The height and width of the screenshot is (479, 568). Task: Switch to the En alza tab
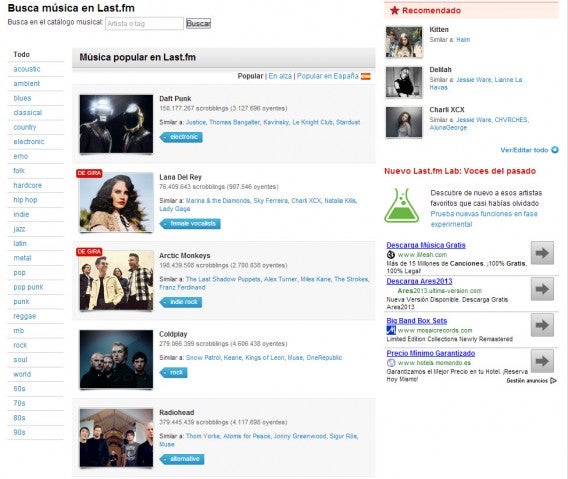pyautogui.click(x=280, y=76)
